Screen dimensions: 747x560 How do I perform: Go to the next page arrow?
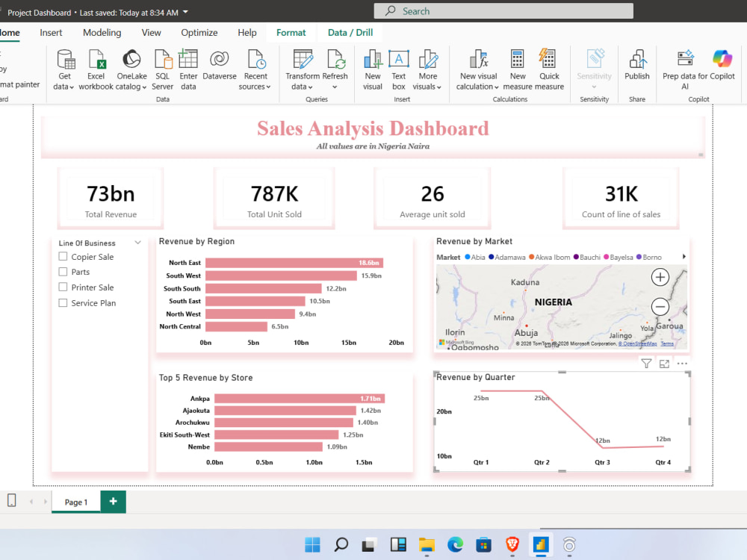(46, 502)
